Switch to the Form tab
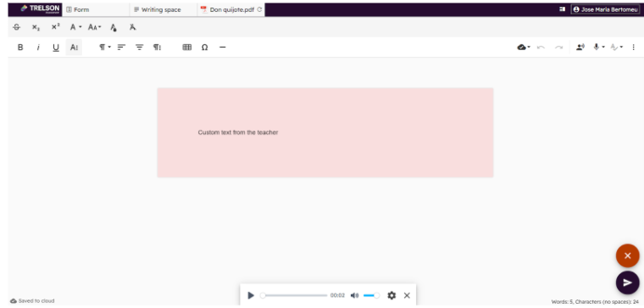Screen dimensions: 644x308 click(x=96, y=9)
